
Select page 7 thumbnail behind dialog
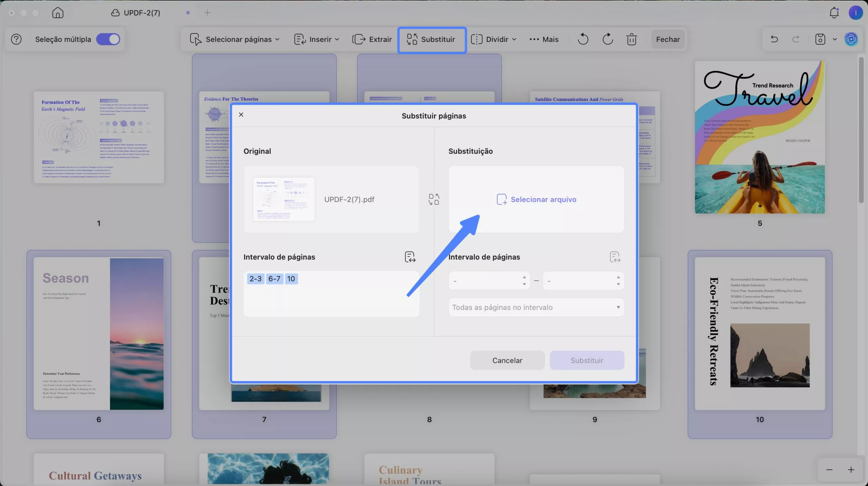[214, 334]
